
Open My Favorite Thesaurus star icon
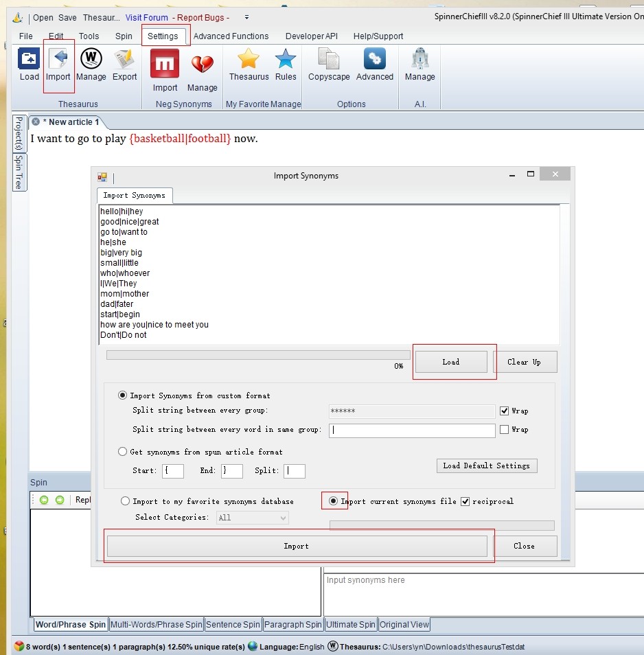[249, 60]
